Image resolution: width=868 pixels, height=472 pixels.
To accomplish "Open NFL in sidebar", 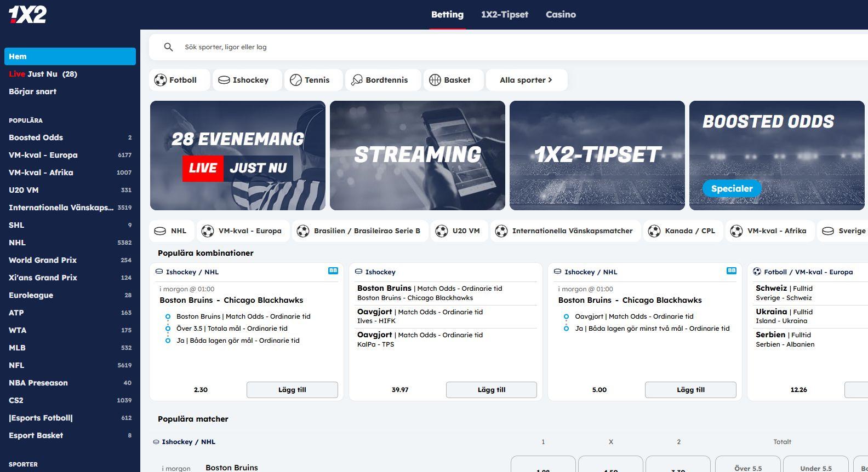I will click(70, 365).
